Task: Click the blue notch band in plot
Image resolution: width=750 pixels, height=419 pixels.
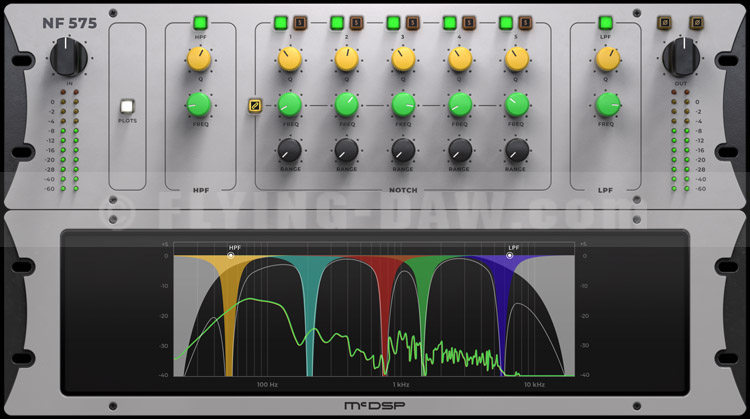Action: 503,316
